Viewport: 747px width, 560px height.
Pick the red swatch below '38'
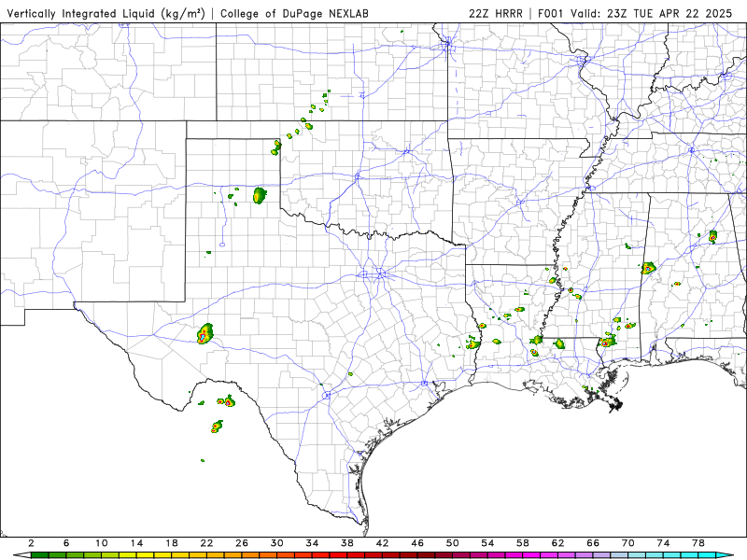(357, 555)
